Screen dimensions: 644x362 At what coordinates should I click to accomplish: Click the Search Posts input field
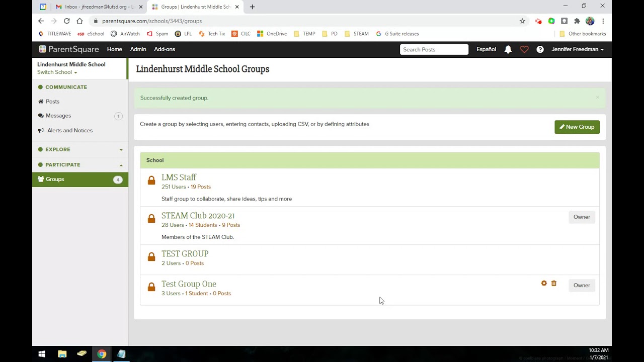point(434,49)
